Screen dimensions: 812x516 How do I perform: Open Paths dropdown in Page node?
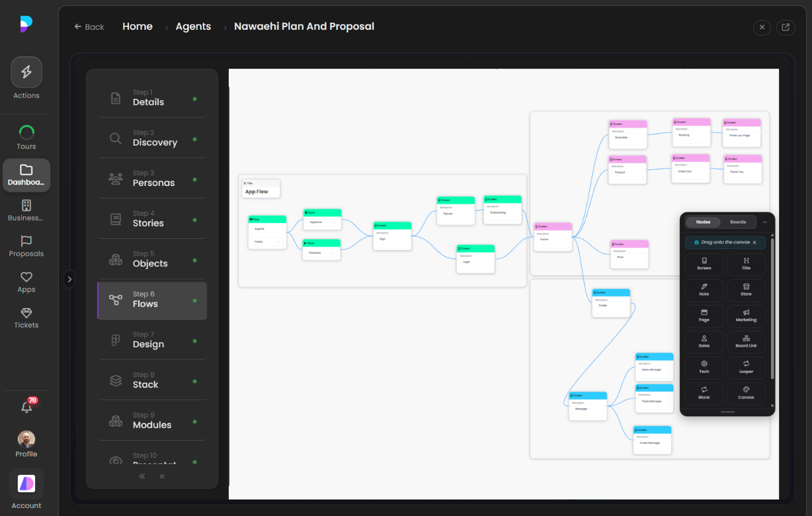pos(267,242)
